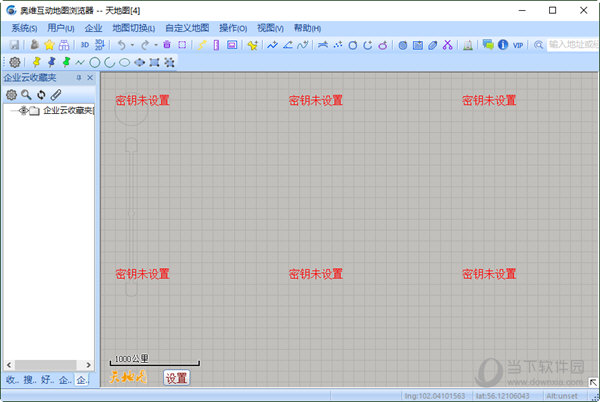Click the paperclip attachment icon in panel
600x402 pixels.
tap(56, 94)
